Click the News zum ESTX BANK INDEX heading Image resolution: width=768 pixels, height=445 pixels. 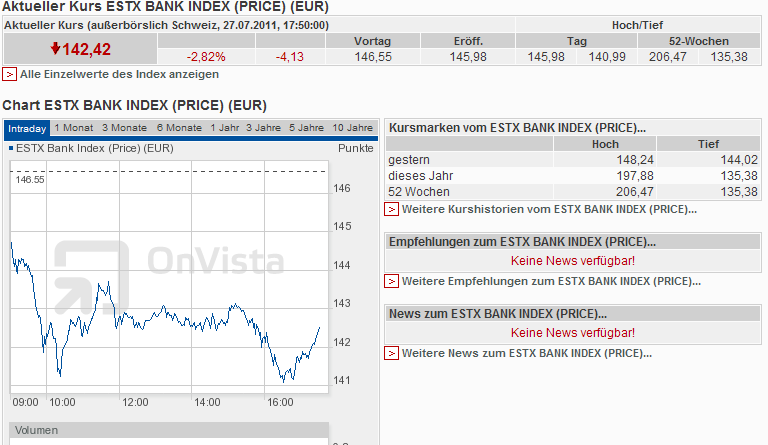click(x=498, y=314)
